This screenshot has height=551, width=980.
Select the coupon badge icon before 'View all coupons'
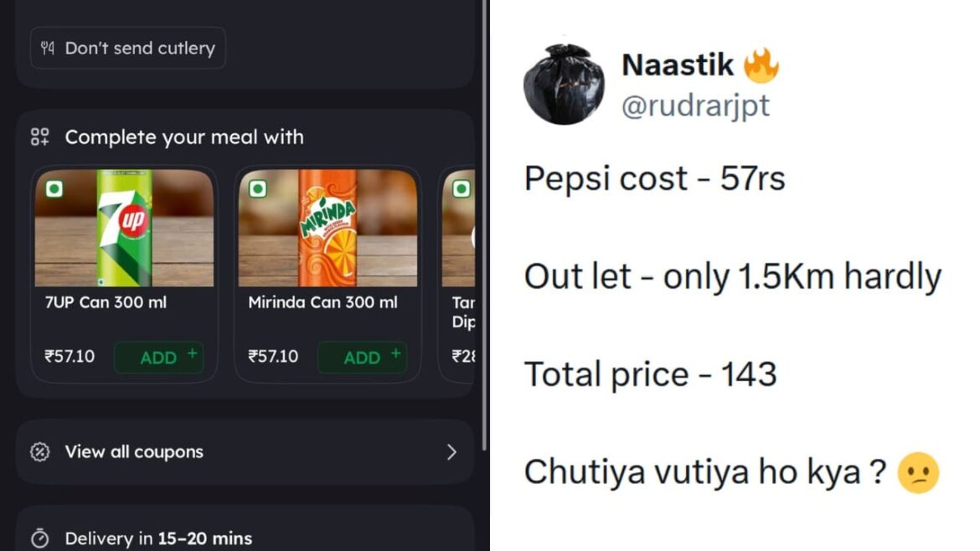(x=40, y=451)
